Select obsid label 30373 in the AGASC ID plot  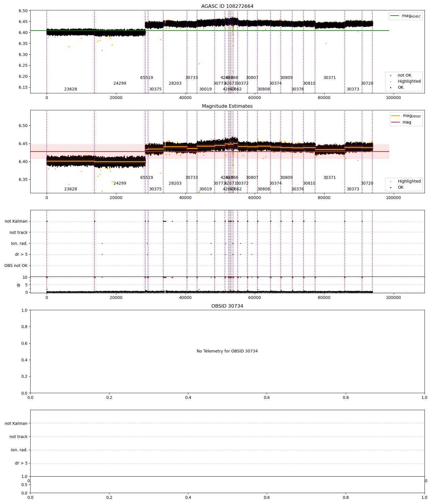[x=353, y=89]
